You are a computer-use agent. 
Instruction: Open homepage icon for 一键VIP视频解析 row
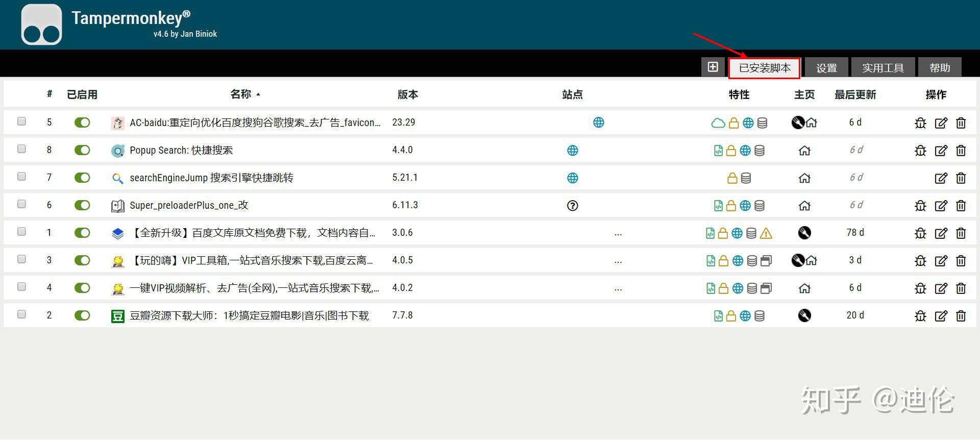(x=804, y=288)
